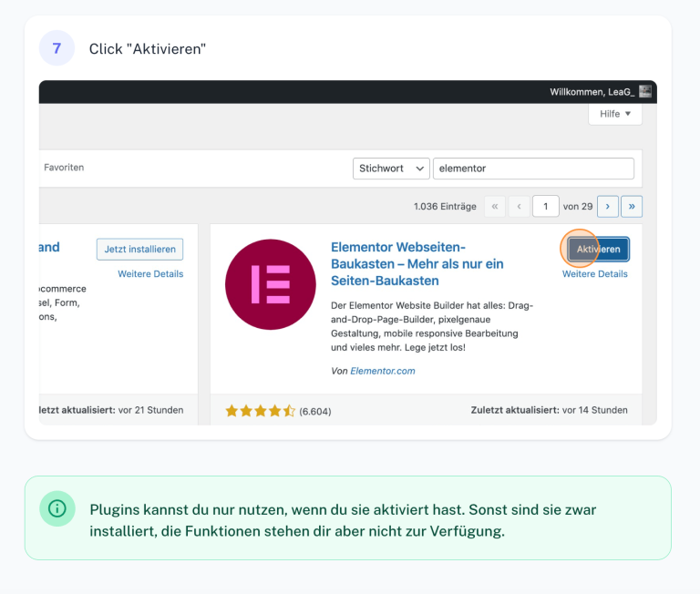Expand the Stichwort search type dropdown
The image size is (700, 594).
pos(391,169)
